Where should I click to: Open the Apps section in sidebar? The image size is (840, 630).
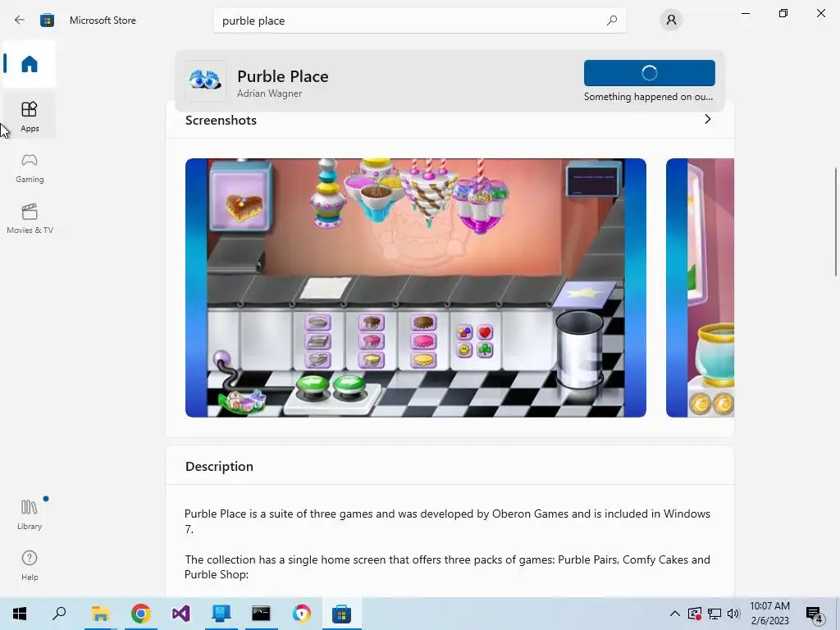(x=30, y=116)
